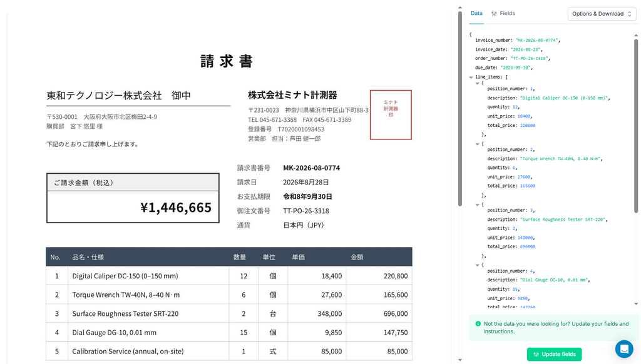Click unit_price value 348000 in JSON

tap(525, 238)
